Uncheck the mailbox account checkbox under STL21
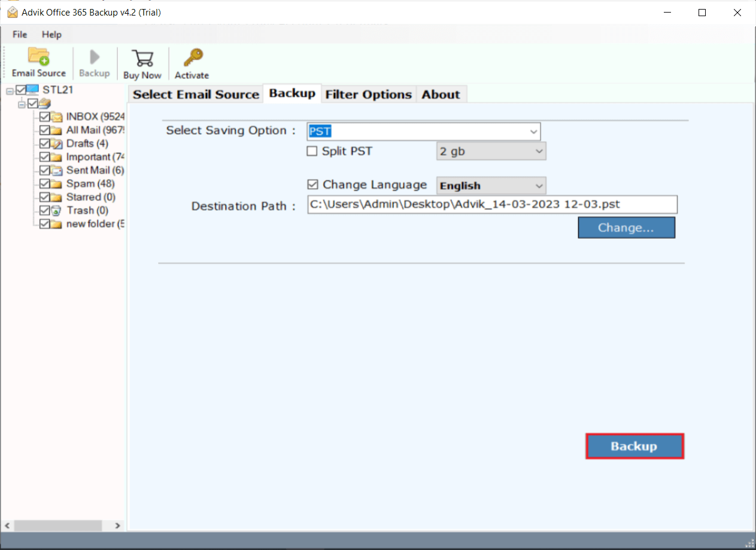 (x=33, y=104)
